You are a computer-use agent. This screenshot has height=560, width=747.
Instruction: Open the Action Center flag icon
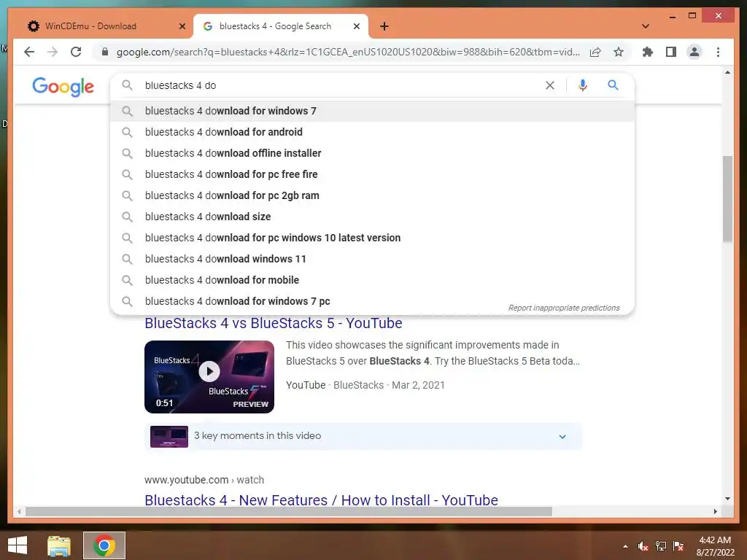point(678,546)
